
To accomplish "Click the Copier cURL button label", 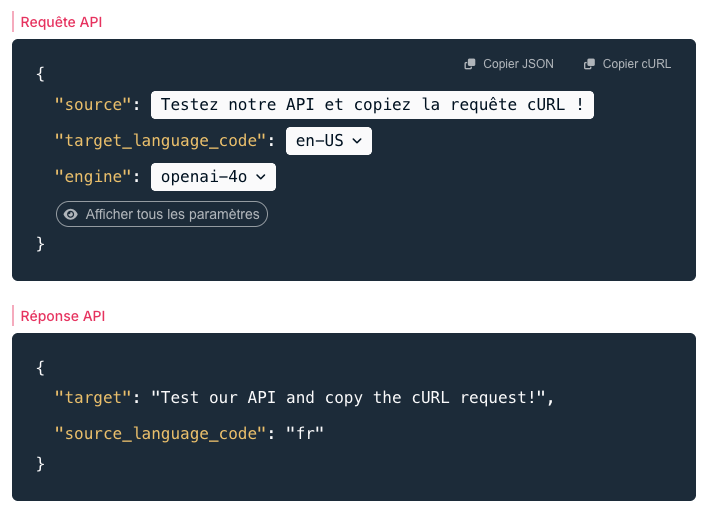I will point(637,64).
